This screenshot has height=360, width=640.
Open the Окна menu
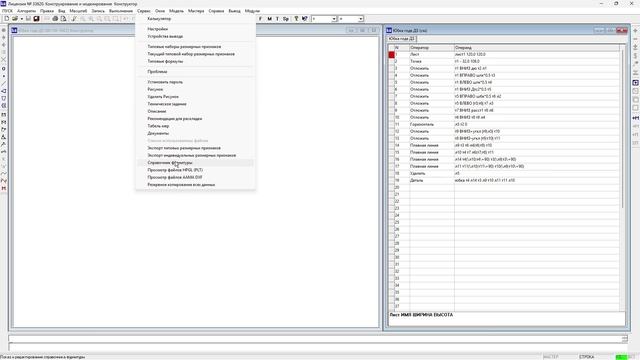(160, 11)
